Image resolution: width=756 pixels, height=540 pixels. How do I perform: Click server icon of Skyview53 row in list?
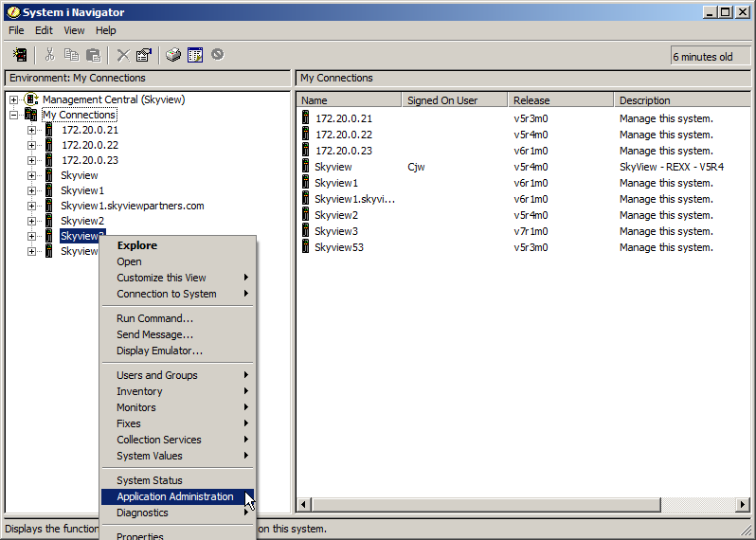pos(305,247)
